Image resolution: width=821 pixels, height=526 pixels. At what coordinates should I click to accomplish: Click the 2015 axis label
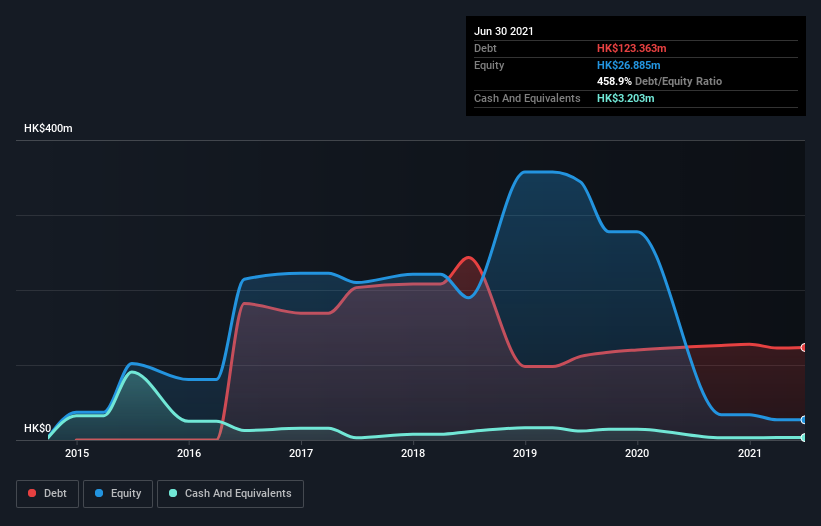point(77,453)
